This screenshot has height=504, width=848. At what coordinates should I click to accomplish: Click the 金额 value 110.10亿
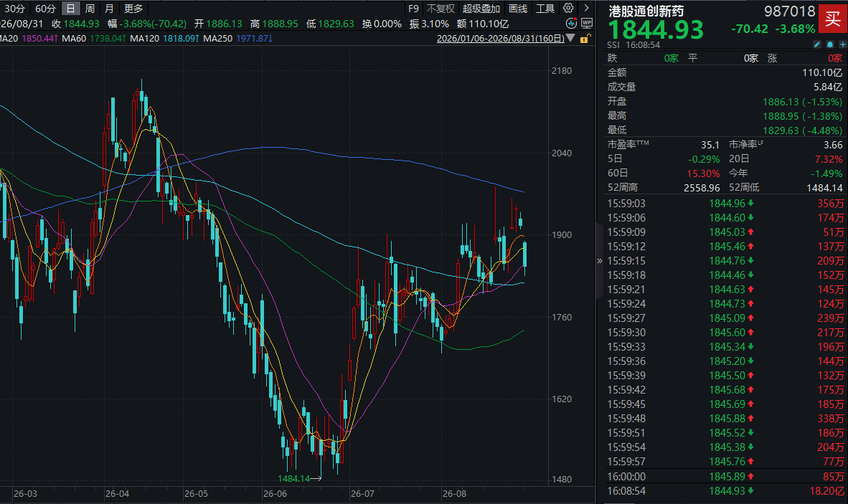pos(822,72)
